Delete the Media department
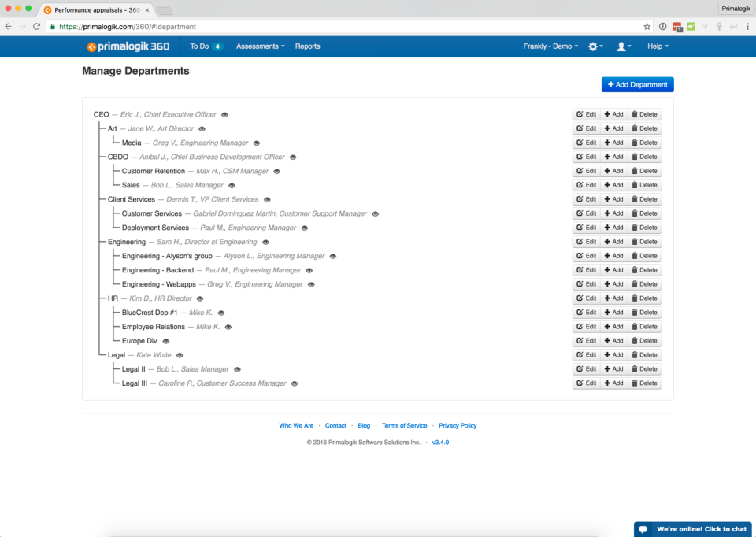756x537 pixels. [644, 143]
